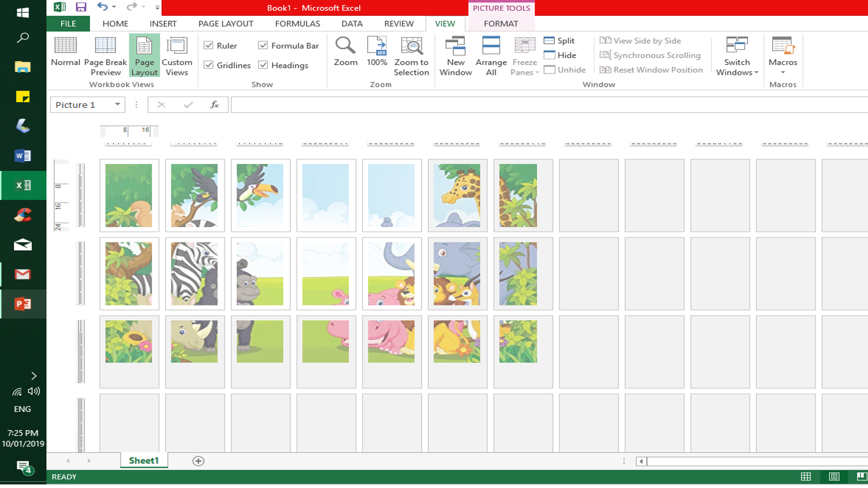This screenshot has width=868, height=488.
Task: Uncheck the Ruler checkbox
Action: [209, 45]
